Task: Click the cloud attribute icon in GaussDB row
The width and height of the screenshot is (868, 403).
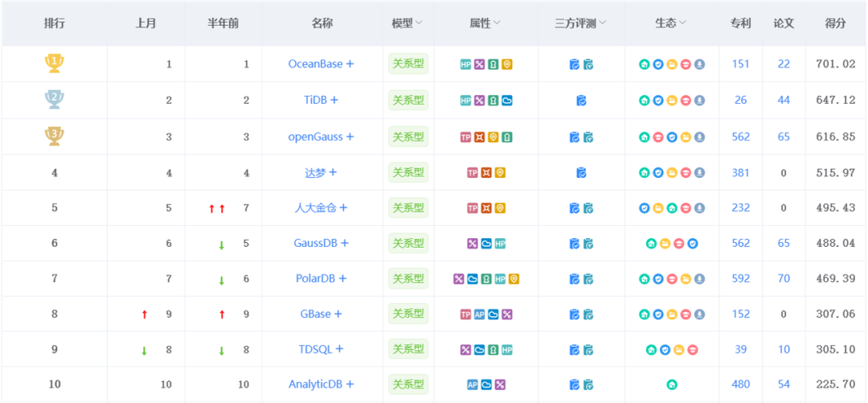Action: pyautogui.click(x=486, y=244)
